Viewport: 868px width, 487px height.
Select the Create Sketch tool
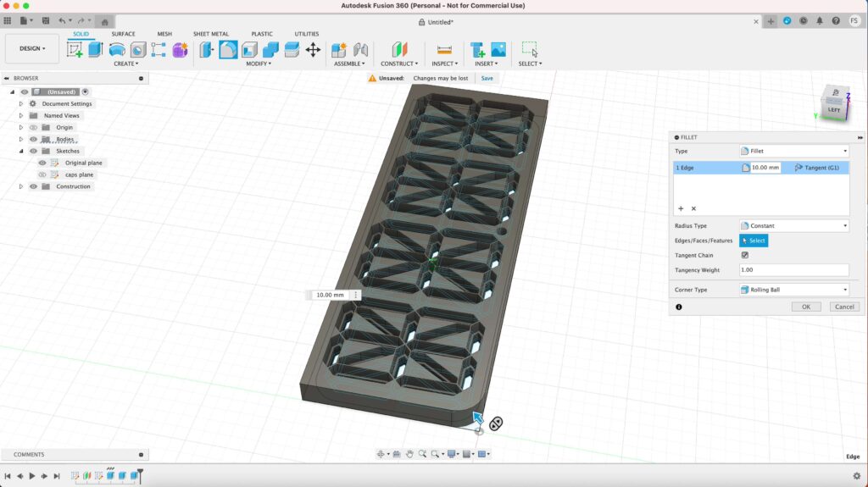pos(75,50)
